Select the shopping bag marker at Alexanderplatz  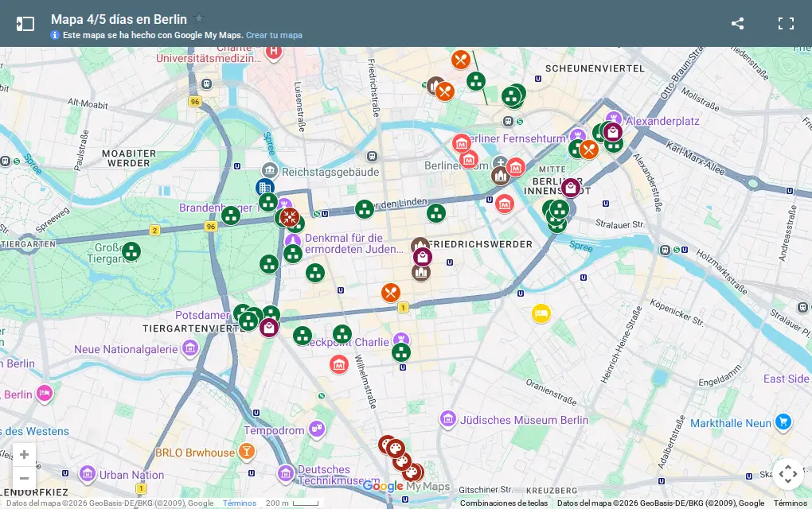coord(613,133)
